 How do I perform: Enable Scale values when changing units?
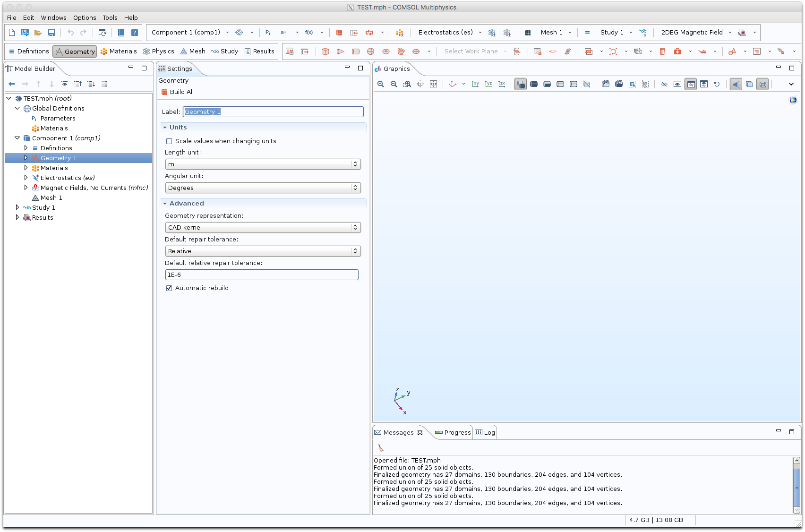[169, 141]
